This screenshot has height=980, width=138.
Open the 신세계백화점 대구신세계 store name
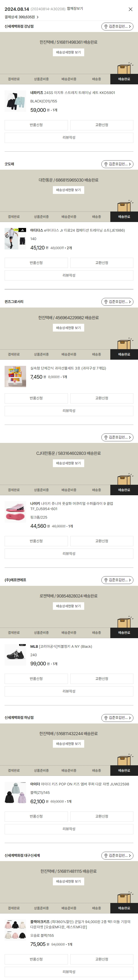22,856
